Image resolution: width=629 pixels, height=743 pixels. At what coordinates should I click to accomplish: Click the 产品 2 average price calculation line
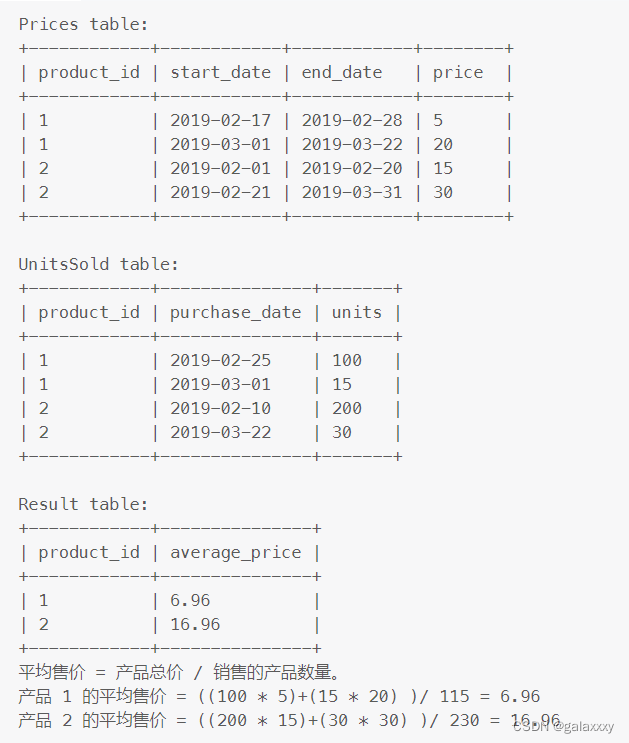289,720
